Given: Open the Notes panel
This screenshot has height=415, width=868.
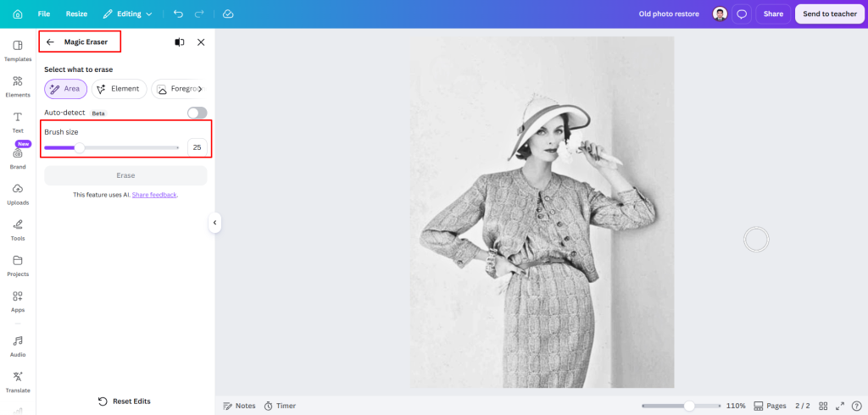Looking at the screenshot, I should pyautogui.click(x=239, y=406).
